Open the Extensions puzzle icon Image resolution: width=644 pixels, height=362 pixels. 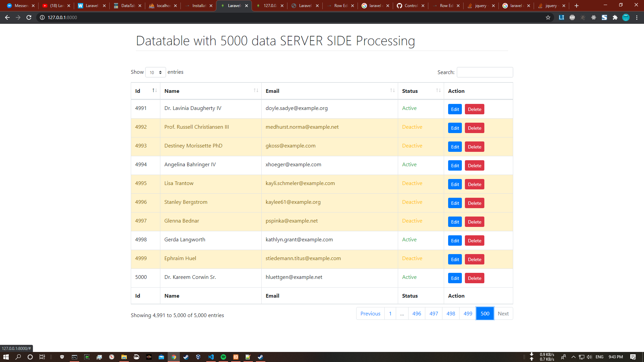[x=615, y=17]
